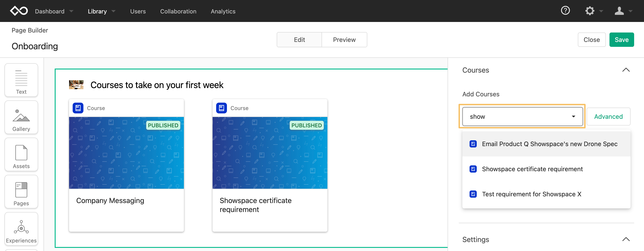Click the Showspace certificate requirement card title
The image size is (644, 251).
point(255,205)
